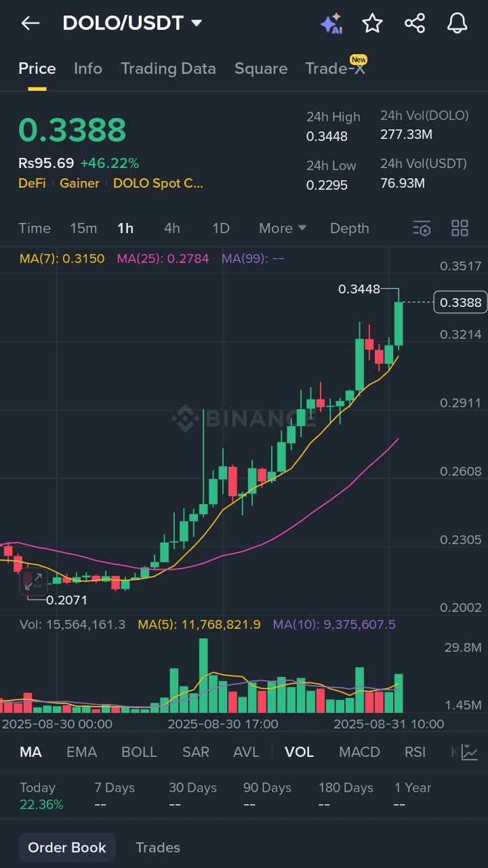
Task: Tap the MA(99) legend entry
Action: (253, 258)
